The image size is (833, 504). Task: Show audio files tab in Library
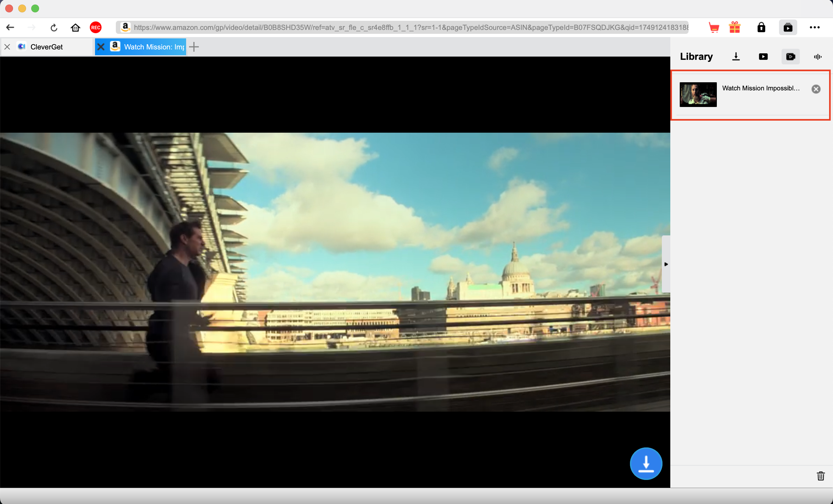coord(818,56)
